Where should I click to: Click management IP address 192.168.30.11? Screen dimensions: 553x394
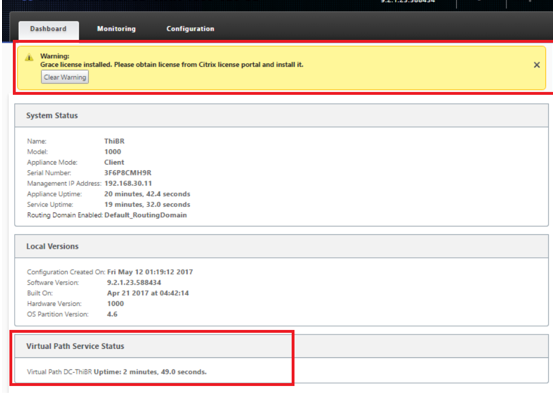click(128, 183)
